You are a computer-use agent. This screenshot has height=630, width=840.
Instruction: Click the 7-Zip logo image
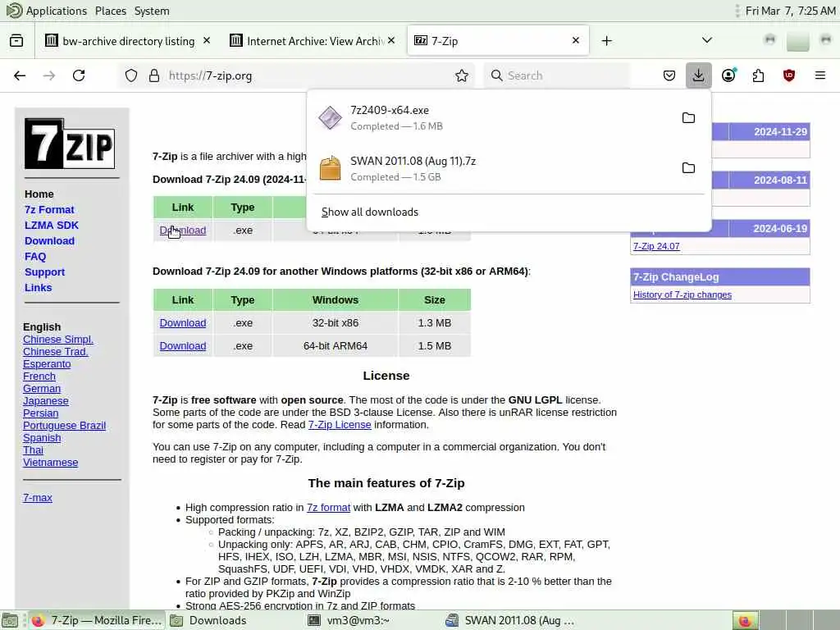tap(70, 144)
